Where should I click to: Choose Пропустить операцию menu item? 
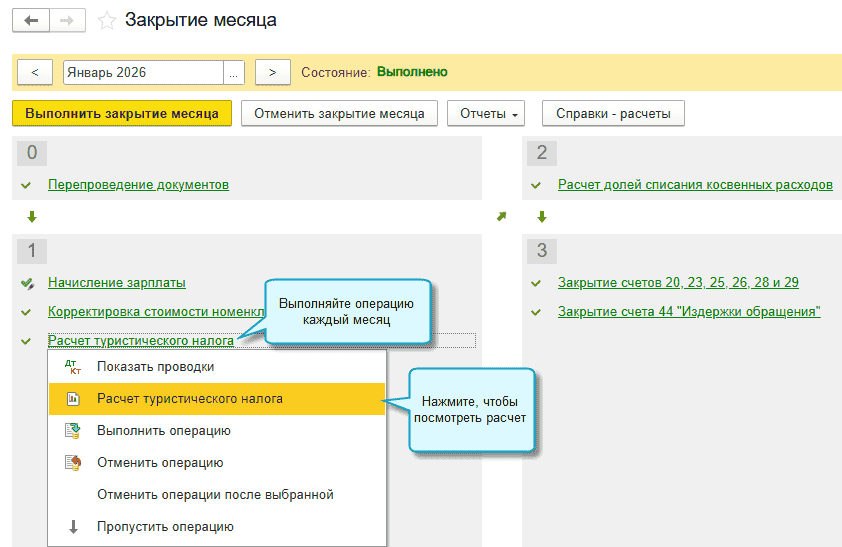tap(217, 527)
